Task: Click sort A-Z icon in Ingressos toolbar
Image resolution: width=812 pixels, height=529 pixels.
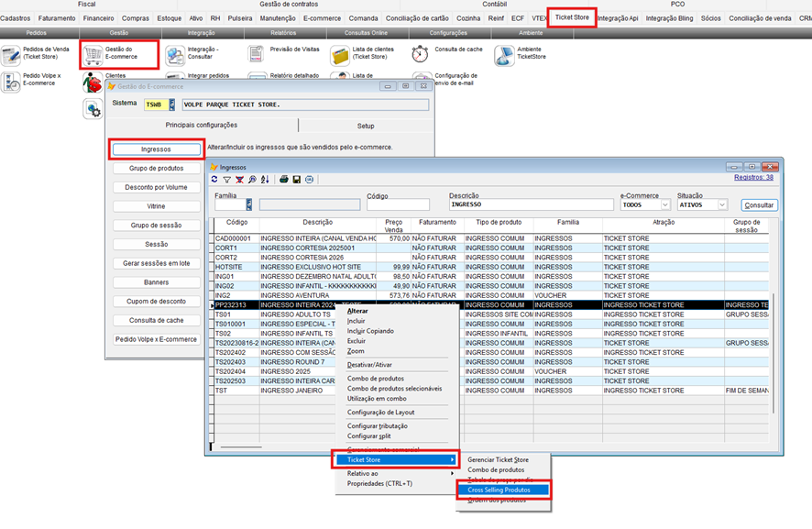Action: click(265, 180)
